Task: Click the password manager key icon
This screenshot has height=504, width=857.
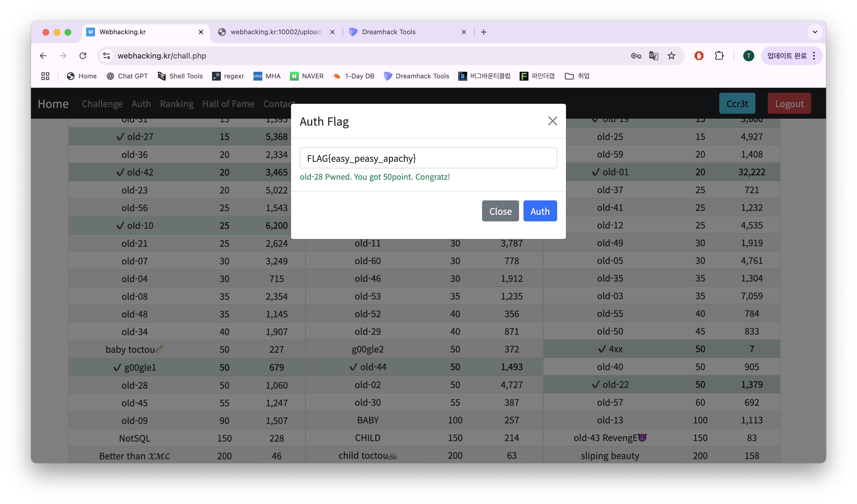Action: pyautogui.click(x=636, y=56)
